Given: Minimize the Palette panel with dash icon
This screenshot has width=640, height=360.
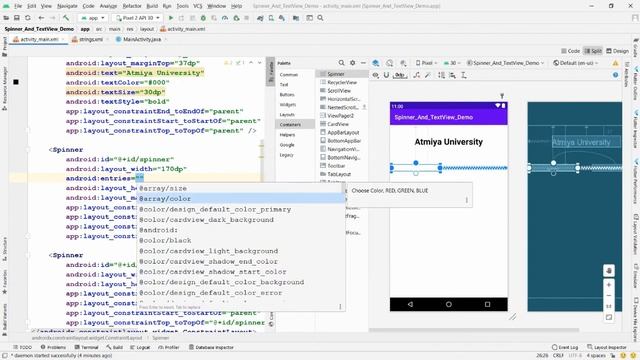Looking at the screenshot, I should 363,63.
